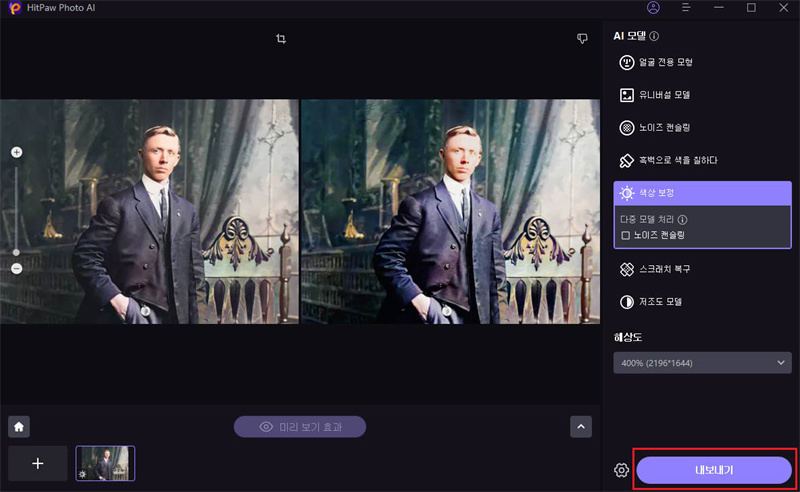Select the 흑백으로 색을 칠하다 model

[x=702, y=160]
